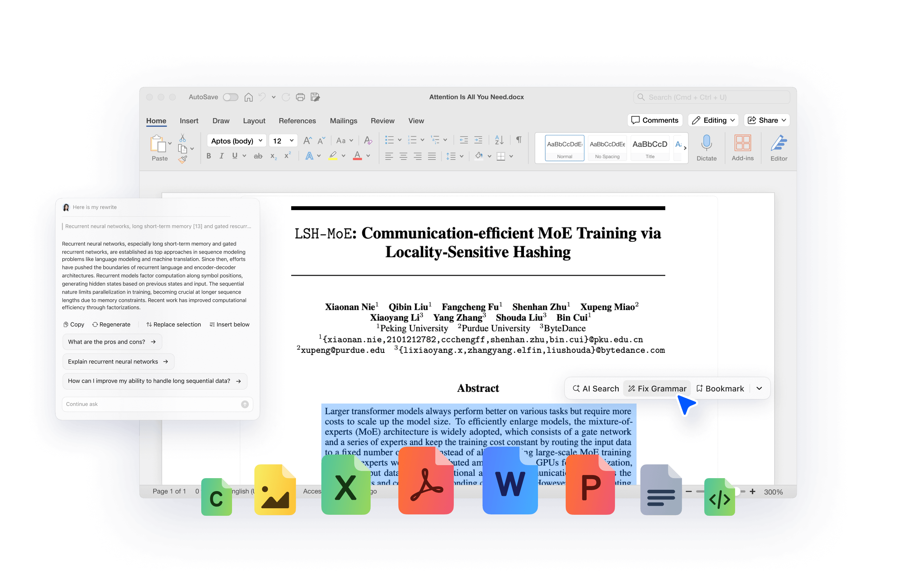Click the Print icon in quick access toolbar
Image resolution: width=924 pixels, height=575 pixels.
[300, 97]
